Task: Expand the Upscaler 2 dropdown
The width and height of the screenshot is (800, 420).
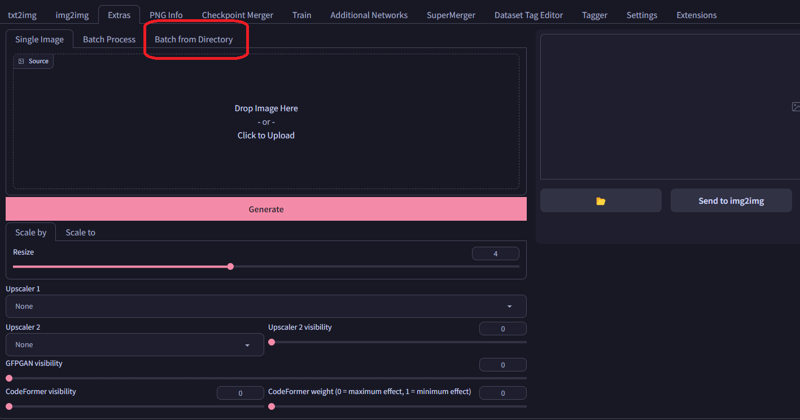Action: click(134, 345)
